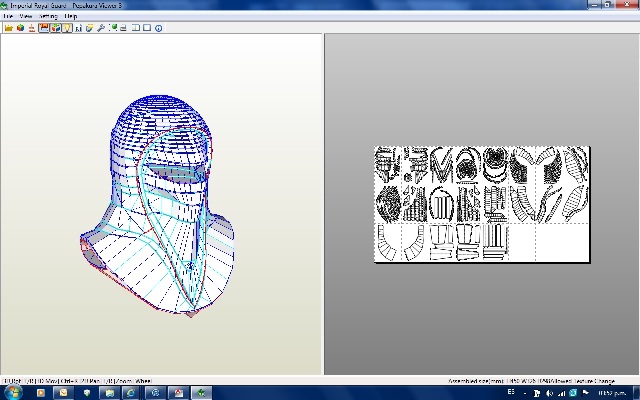Click the green cube selection icon
640x400 pixels.
click(x=113, y=28)
